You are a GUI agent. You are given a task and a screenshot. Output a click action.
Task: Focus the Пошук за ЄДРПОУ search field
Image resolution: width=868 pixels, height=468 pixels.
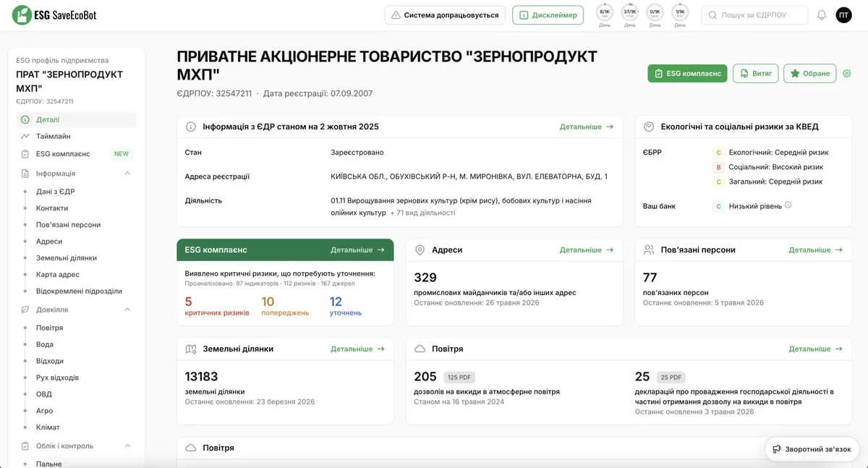pyautogui.click(x=754, y=15)
